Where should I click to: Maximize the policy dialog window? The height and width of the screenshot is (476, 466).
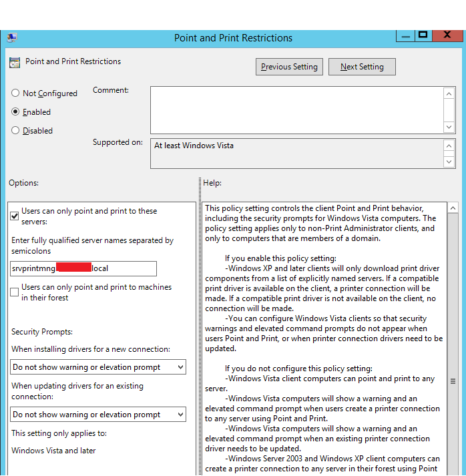[423, 35]
